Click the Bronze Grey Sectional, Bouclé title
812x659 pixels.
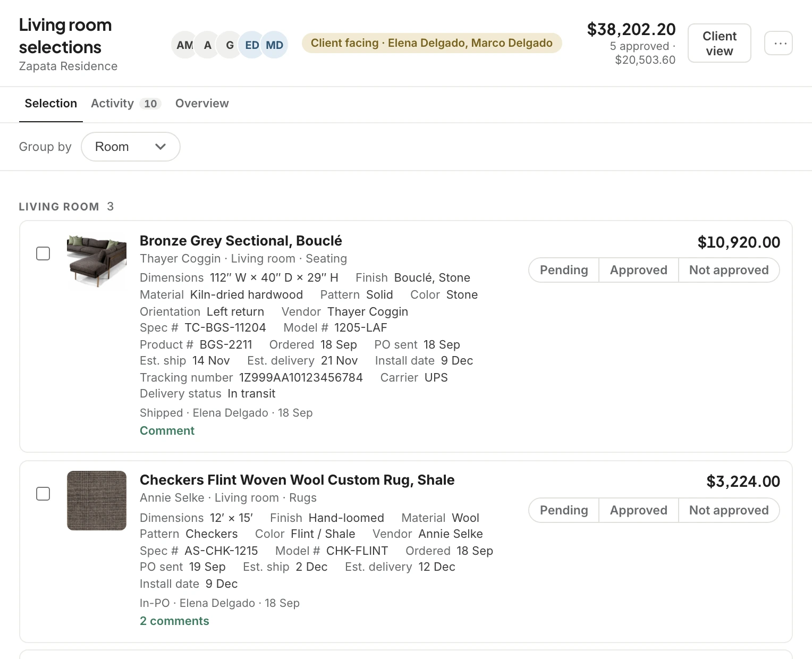point(241,241)
